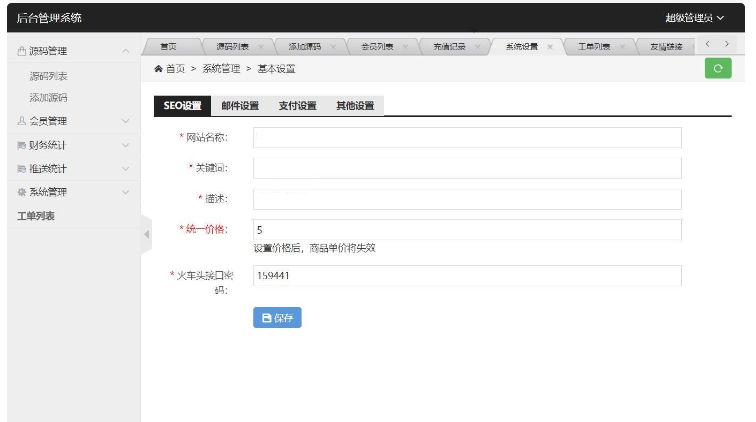The height and width of the screenshot is (422, 756).
Task: Switch to the 源码列表 tab
Action: coord(232,47)
